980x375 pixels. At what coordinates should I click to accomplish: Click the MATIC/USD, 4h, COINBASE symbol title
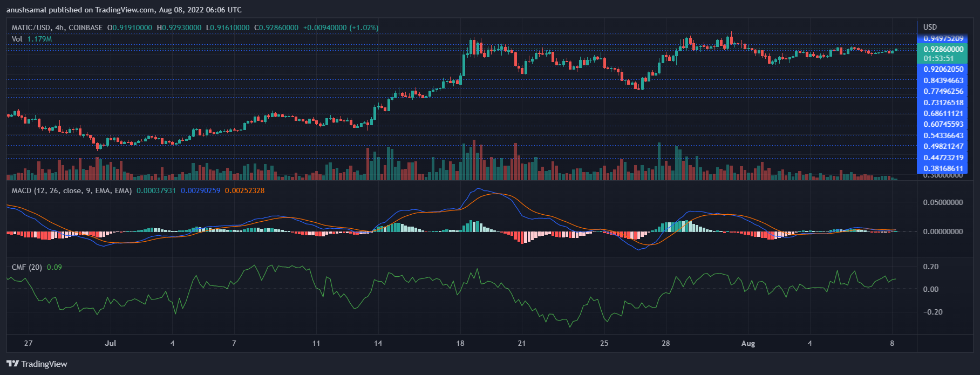(57, 28)
